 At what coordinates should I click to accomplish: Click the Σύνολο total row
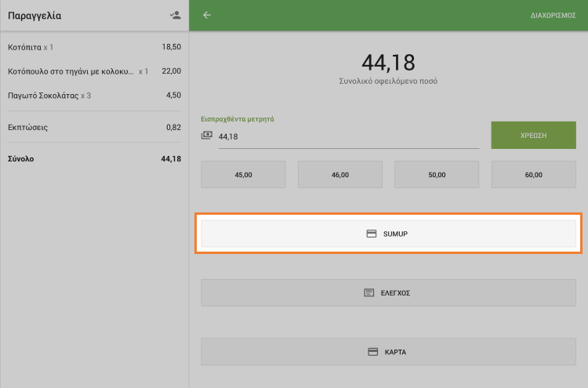pyautogui.click(x=94, y=158)
